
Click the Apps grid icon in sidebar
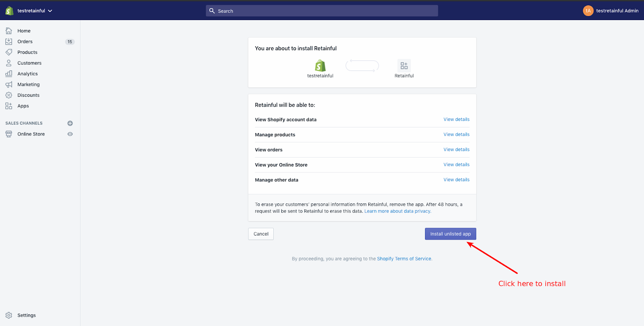click(9, 106)
